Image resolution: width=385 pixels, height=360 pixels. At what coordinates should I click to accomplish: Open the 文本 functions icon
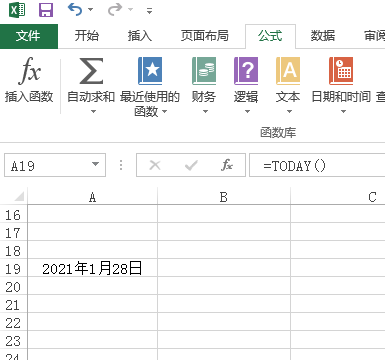click(288, 71)
